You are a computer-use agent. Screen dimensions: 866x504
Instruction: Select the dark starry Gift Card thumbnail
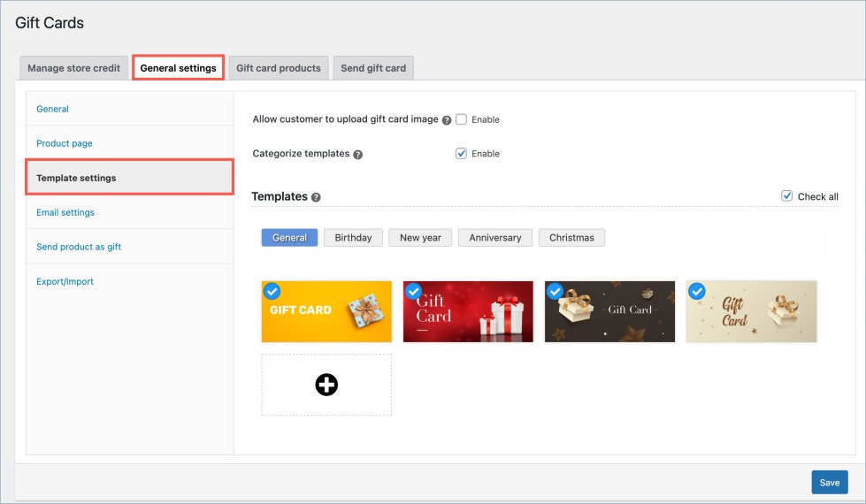(609, 311)
